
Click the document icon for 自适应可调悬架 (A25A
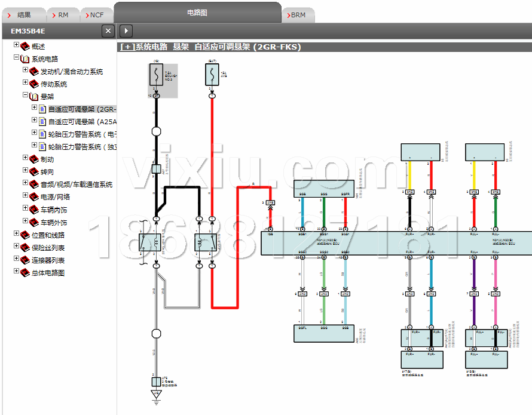click(42, 122)
